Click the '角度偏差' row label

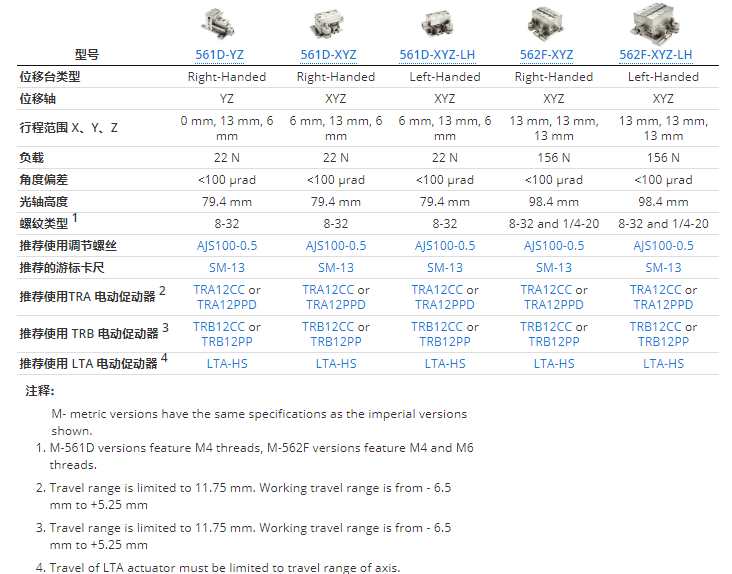[x=43, y=180]
